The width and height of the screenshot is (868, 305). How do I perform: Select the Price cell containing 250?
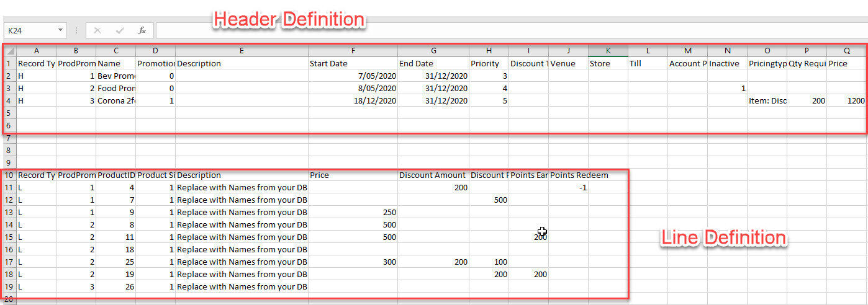click(353, 212)
